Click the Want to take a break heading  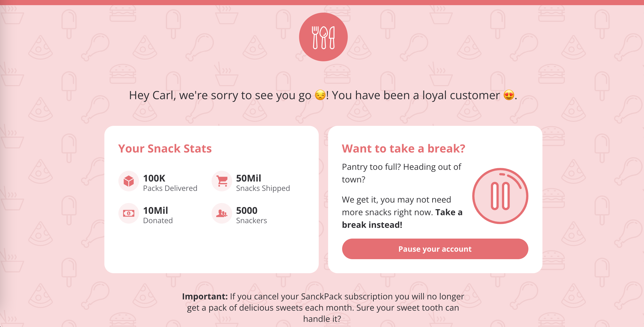[x=403, y=148]
